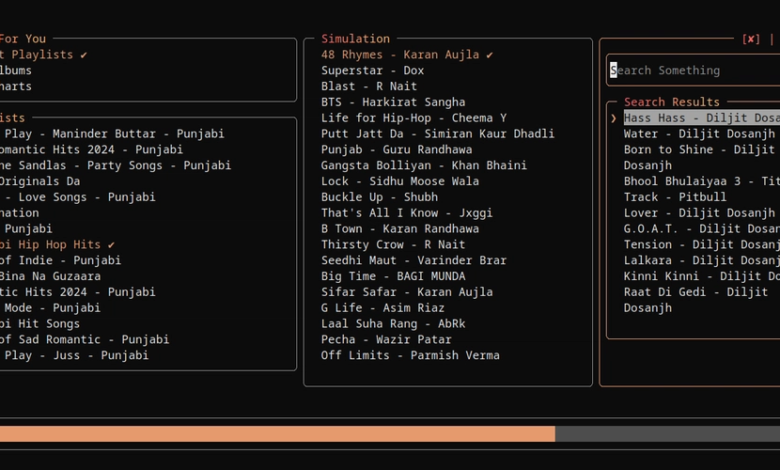Choose B Town - Karan Randhawa
The image size is (780, 470).
(400, 229)
